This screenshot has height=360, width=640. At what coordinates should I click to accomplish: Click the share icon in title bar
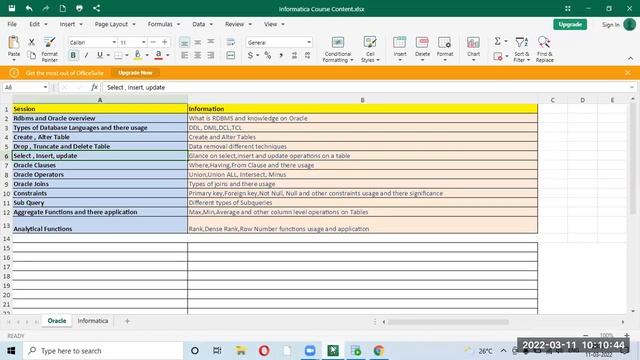coord(96,8)
